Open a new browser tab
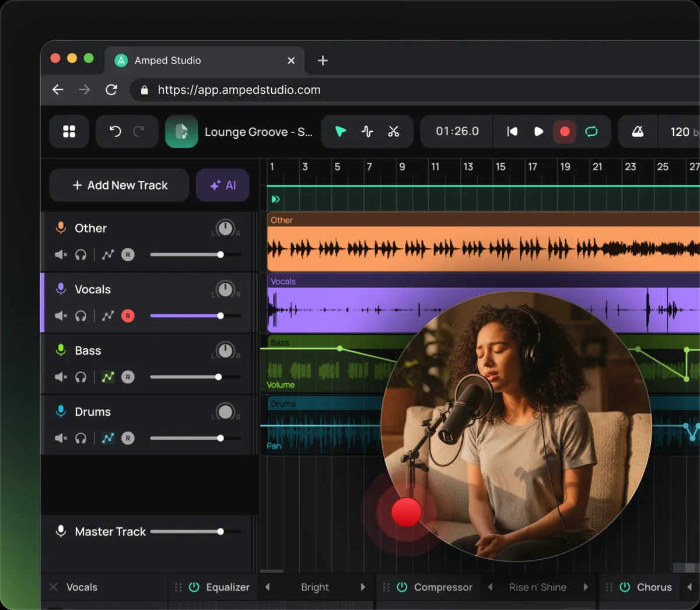 (x=323, y=61)
